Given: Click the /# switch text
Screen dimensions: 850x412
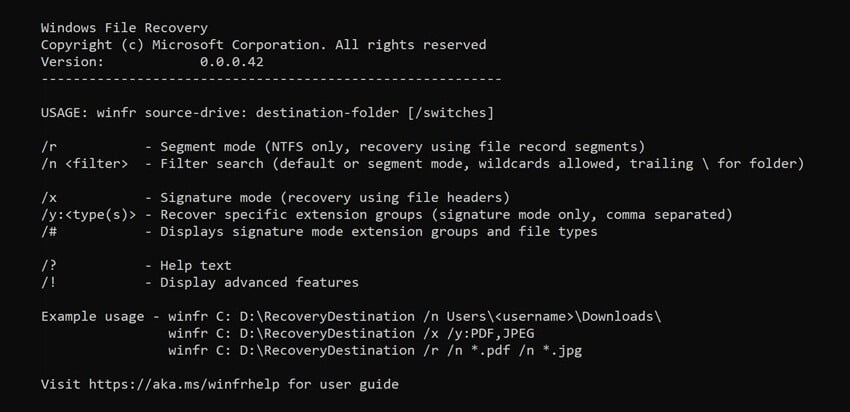Looking at the screenshot, I should [x=49, y=231].
